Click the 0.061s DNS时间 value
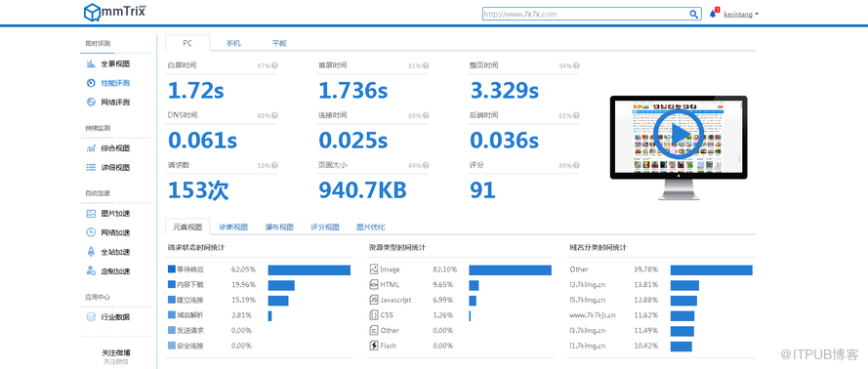 (x=202, y=141)
